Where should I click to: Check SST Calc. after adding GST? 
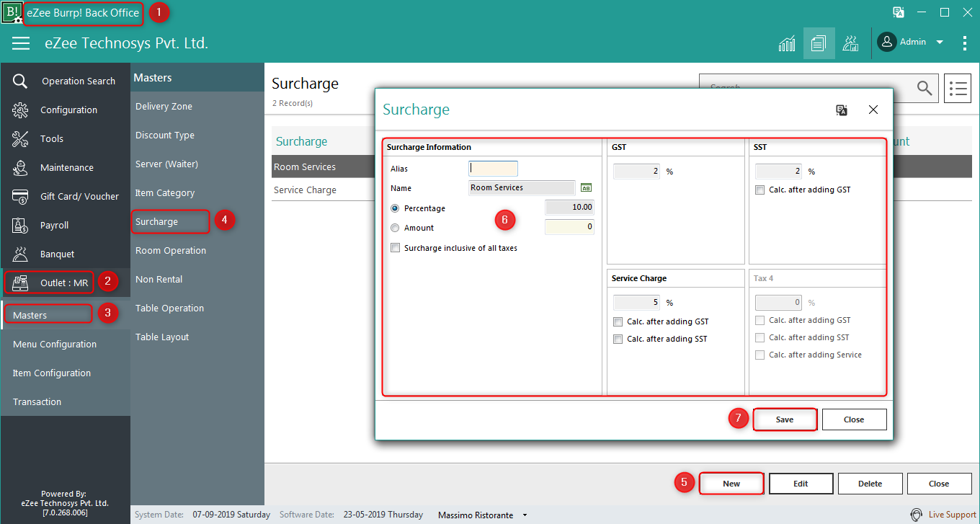(x=759, y=190)
